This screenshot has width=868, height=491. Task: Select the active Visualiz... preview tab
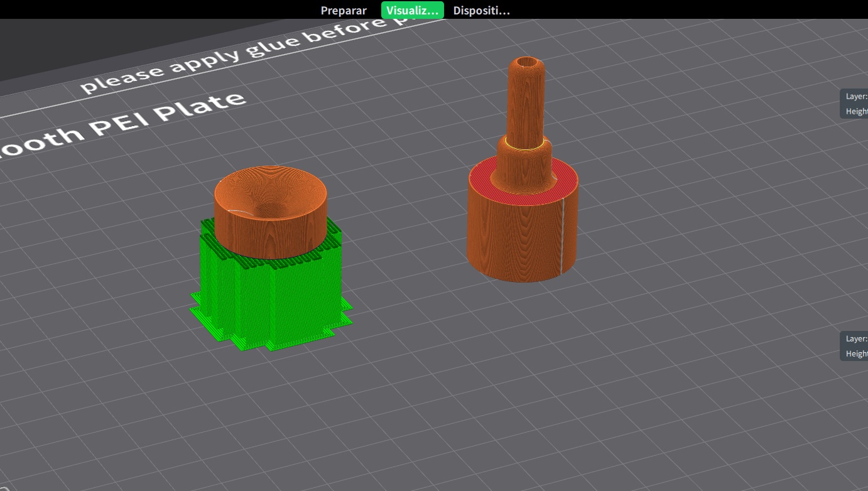[x=412, y=10]
